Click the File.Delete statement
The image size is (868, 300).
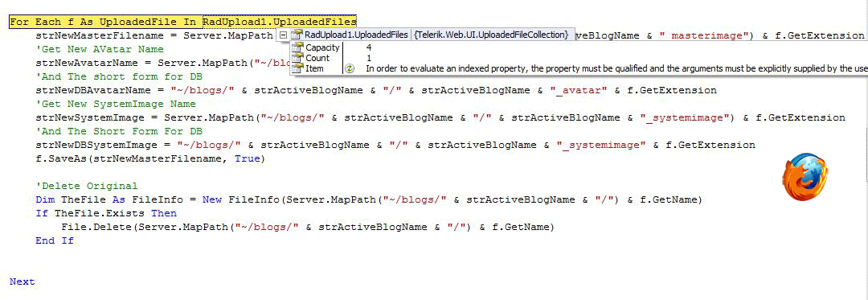click(307, 227)
